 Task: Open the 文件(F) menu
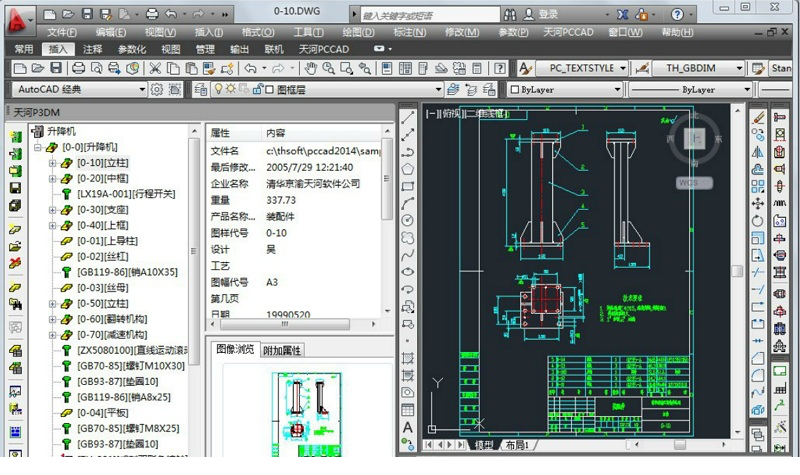click(62, 32)
